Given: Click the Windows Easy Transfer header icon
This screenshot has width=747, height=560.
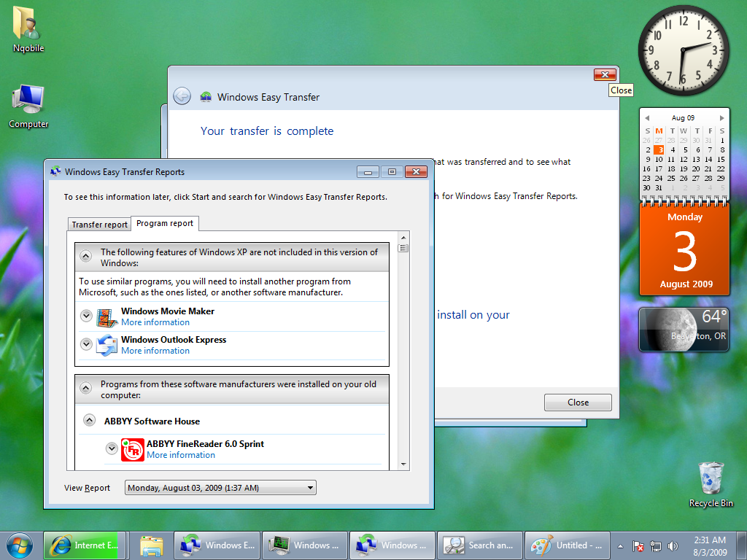Looking at the screenshot, I should click(x=206, y=97).
